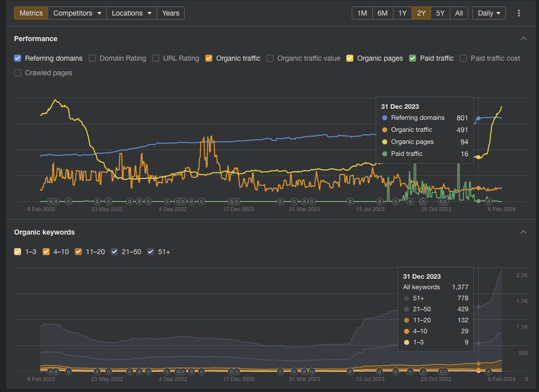
Task: Click the Organic pages yellow checkbox
Action: pos(350,58)
